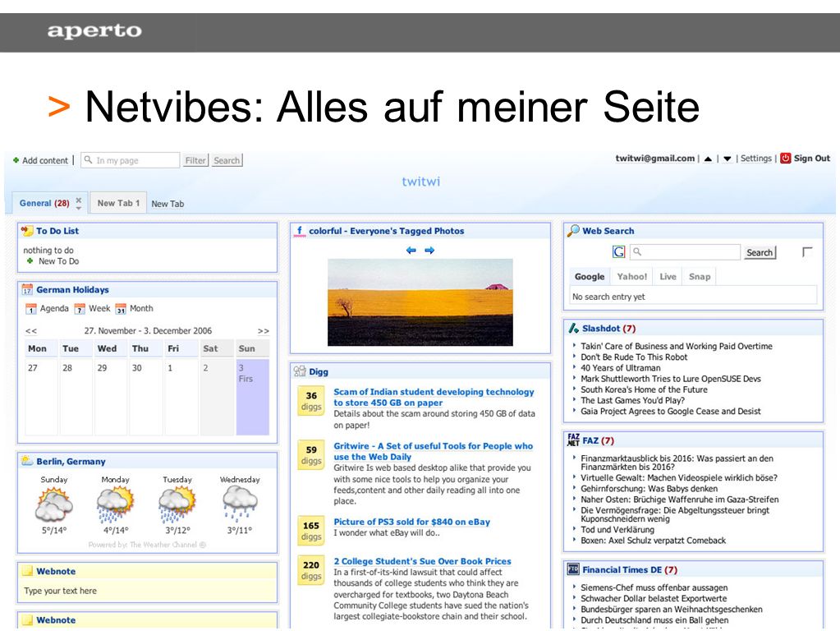The height and width of the screenshot is (631, 840).
Task: Click the Add content link
Action: point(45,160)
